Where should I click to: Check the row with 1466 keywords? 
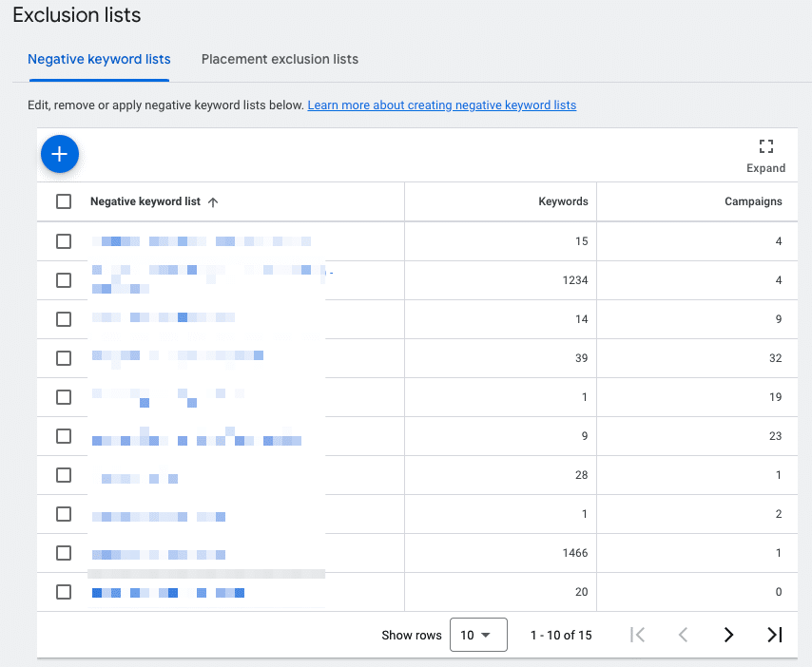coord(64,553)
